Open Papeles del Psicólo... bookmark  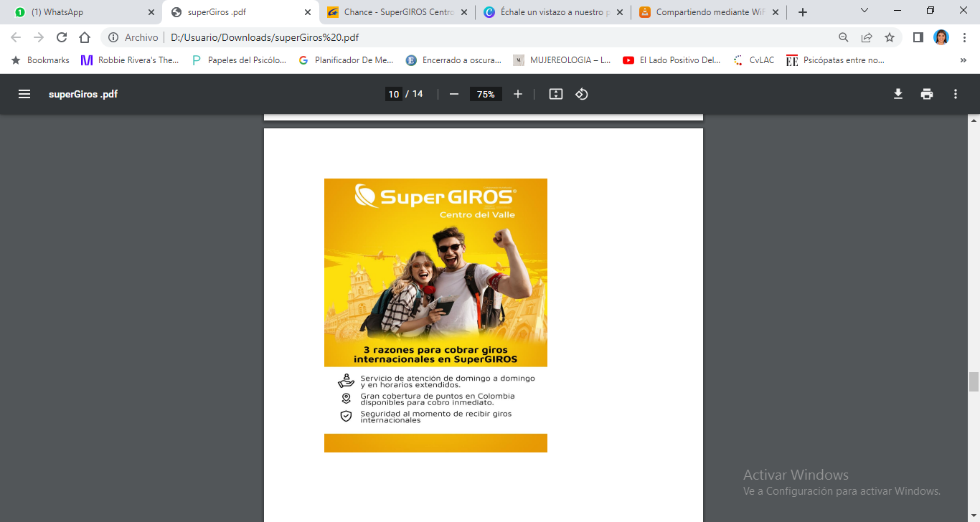click(239, 60)
